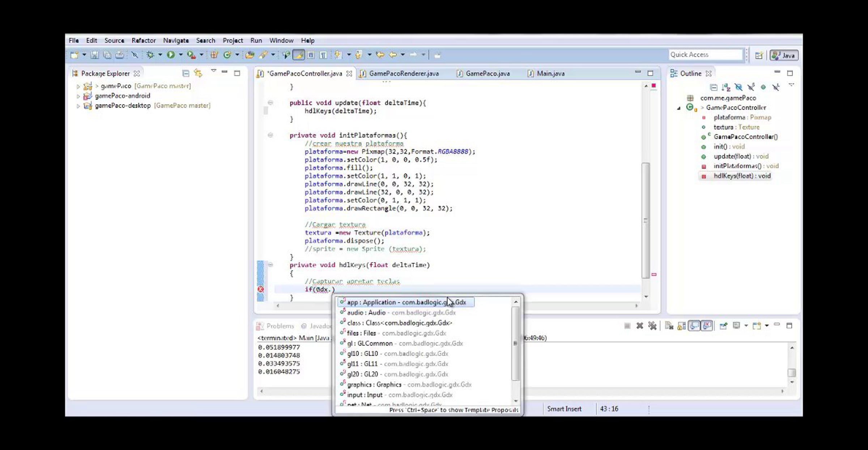This screenshot has height=450, width=868.
Task: Collapse GamePacoController class in Outline
Action: point(679,108)
